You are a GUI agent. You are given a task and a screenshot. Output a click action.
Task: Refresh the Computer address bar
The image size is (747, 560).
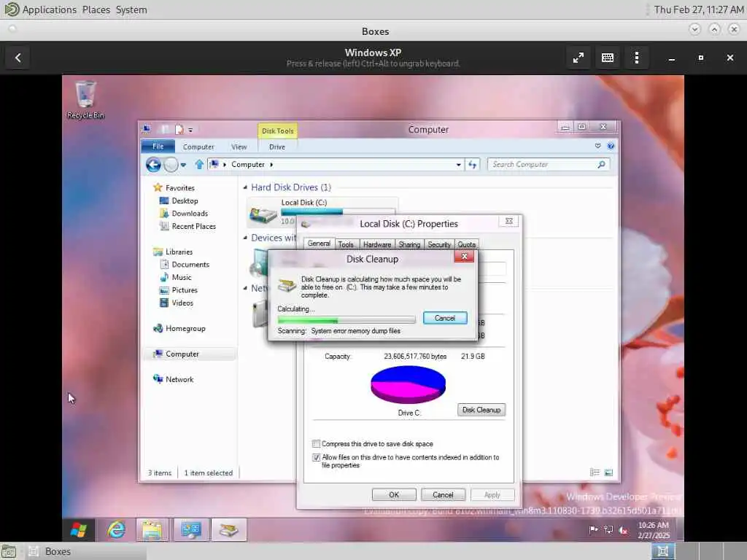pos(472,165)
